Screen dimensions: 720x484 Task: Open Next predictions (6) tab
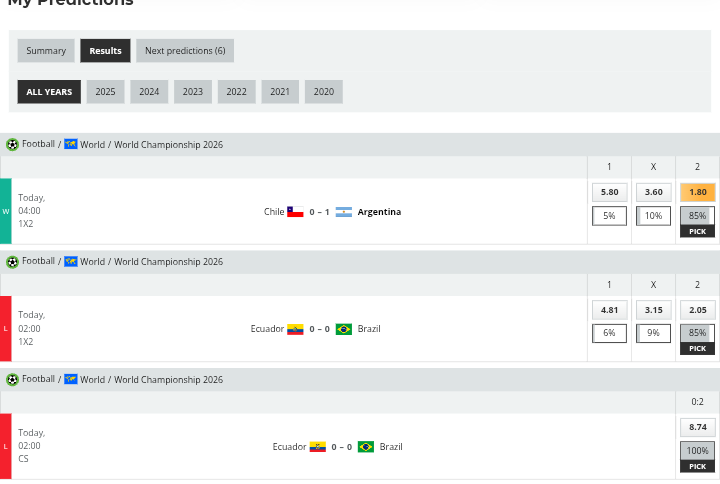pyautogui.click(x=185, y=51)
